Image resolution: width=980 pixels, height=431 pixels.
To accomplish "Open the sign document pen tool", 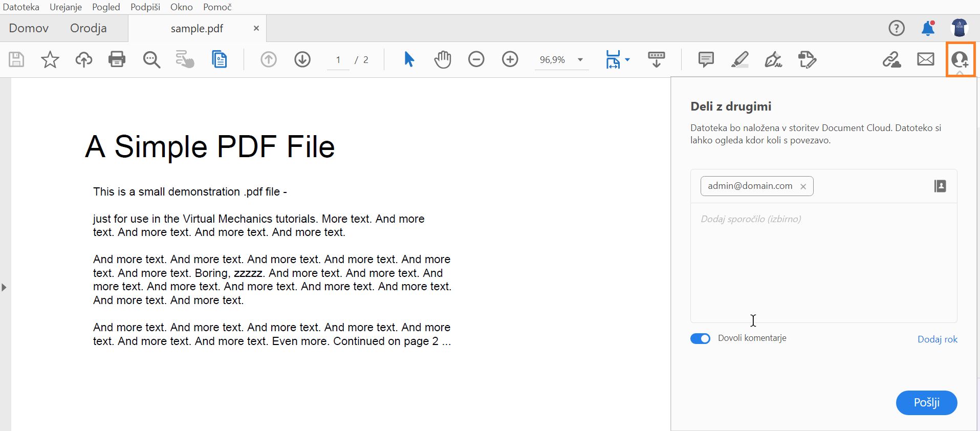I will click(773, 59).
